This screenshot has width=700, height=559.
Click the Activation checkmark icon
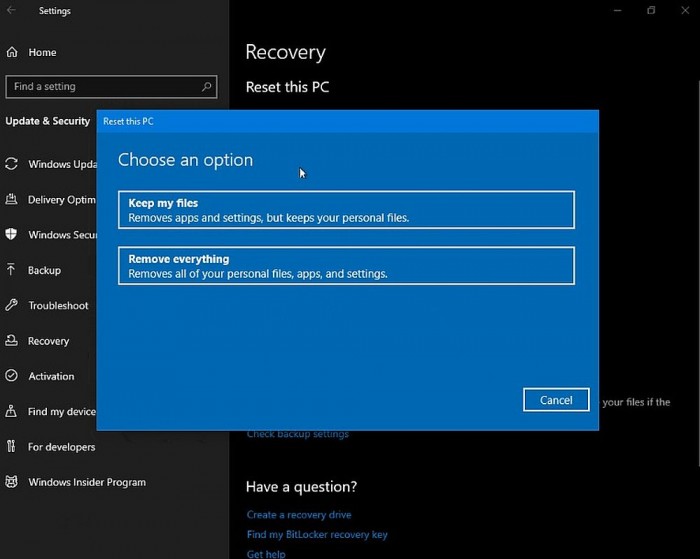point(11,376)
